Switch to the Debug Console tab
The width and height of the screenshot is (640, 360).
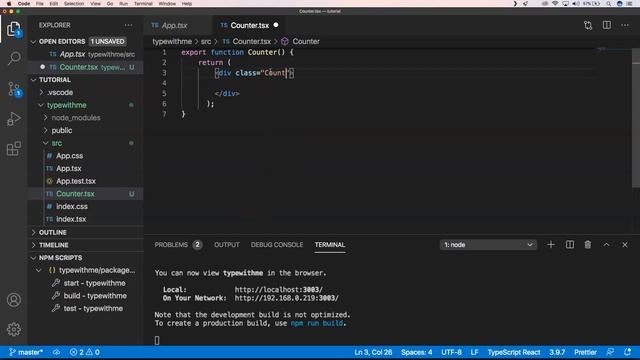[277, 244]
